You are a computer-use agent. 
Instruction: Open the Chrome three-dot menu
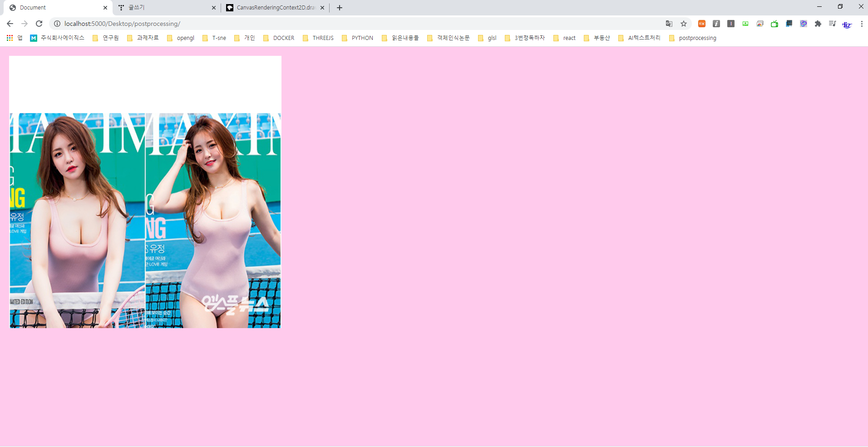click(x=862, y=24)
